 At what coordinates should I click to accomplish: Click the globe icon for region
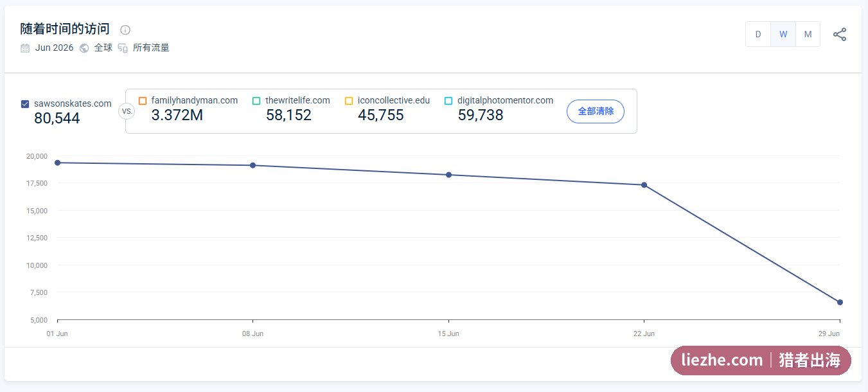click(84, 48)
